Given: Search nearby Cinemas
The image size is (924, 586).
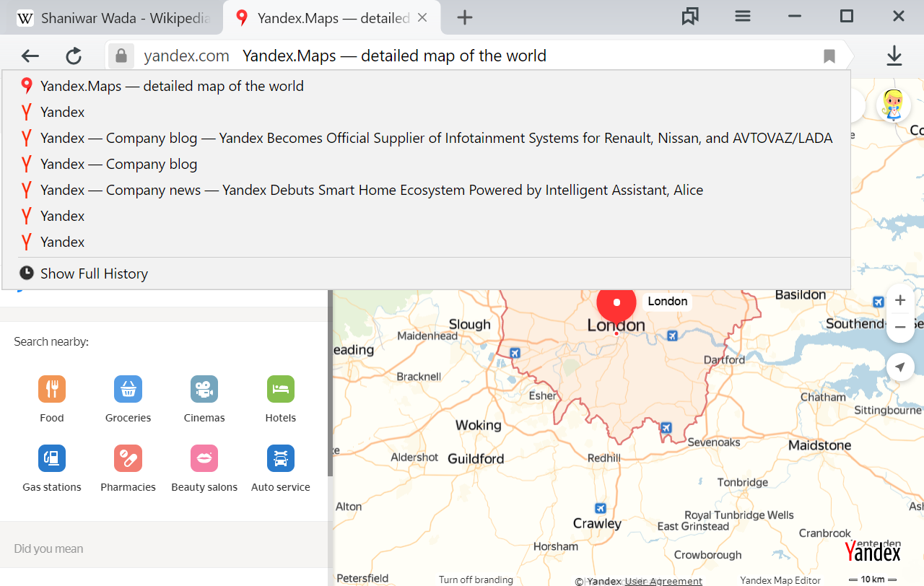Looking at the screenshot, I should pyautogui.click(x=204, y=399).
